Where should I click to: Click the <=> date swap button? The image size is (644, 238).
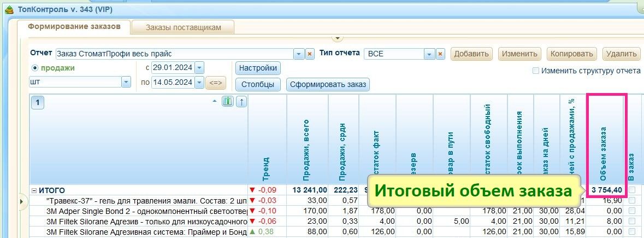tap(216, 83)
